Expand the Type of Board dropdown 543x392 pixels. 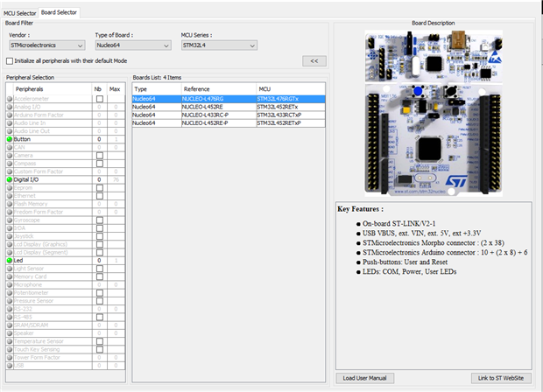pos(128,45)
